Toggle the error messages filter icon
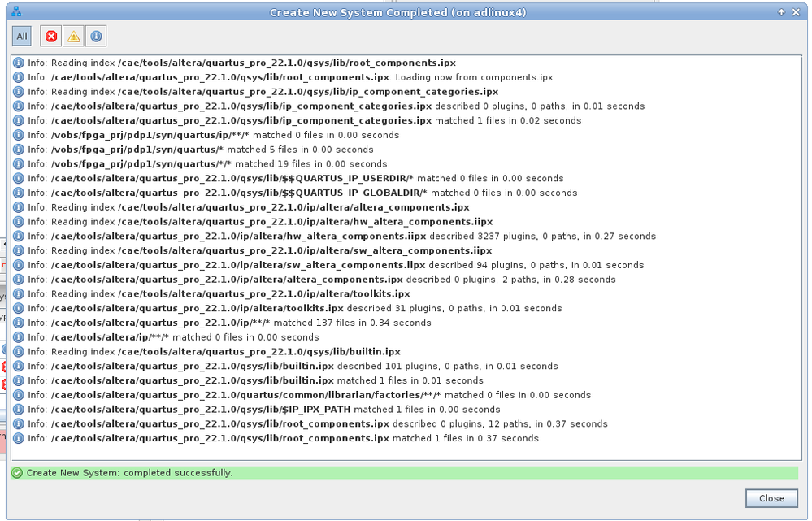The height and width of the screenshot is (521, 812). coord(51,37)
